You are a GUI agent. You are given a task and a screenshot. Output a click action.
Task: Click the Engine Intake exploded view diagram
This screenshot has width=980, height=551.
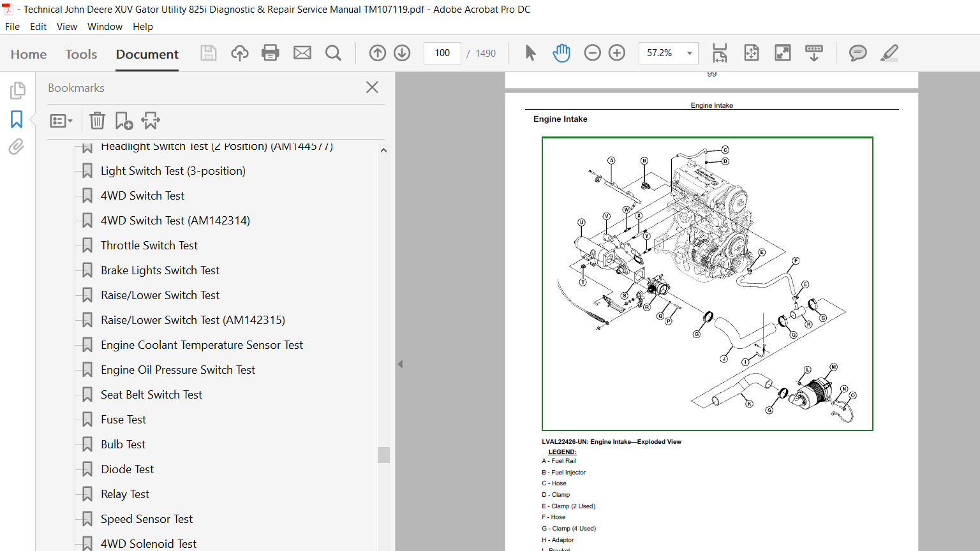(707, 284)
